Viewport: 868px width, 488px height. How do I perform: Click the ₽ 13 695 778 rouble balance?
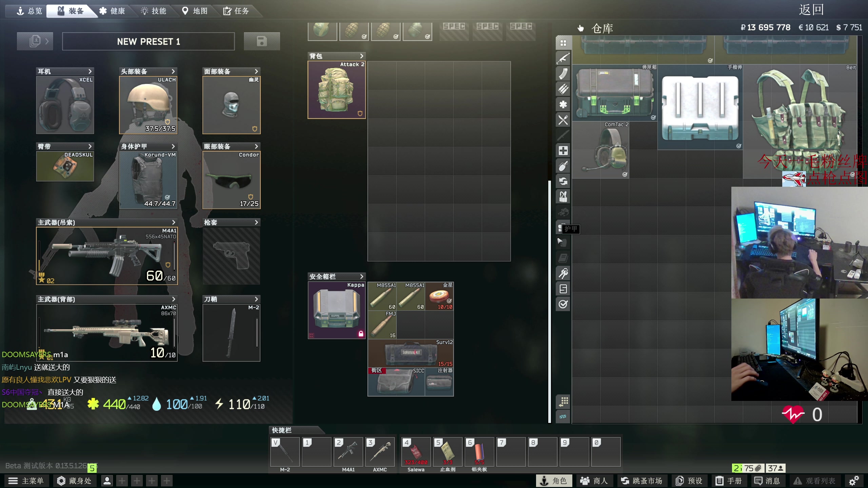tap(765, 27)
